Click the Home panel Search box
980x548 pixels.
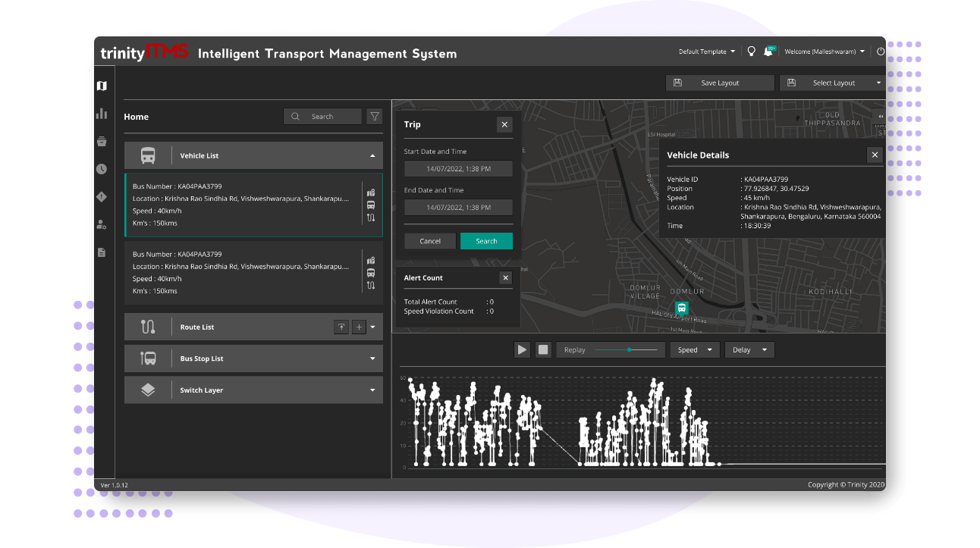point(322,116)
